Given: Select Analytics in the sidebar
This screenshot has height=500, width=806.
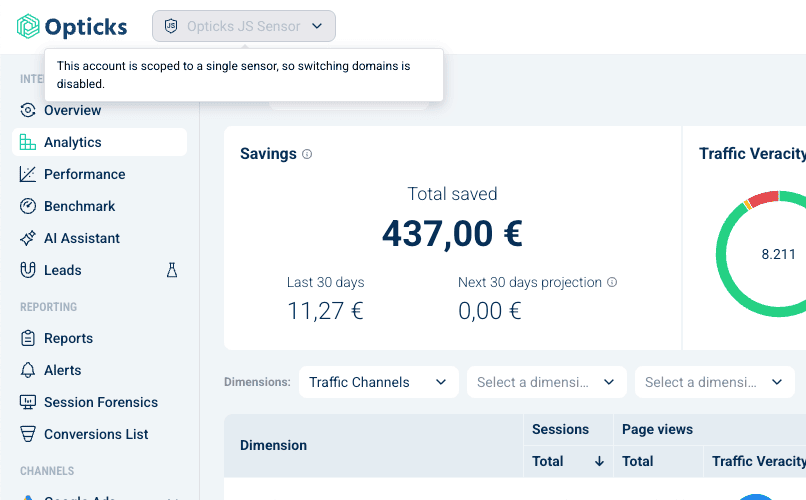Looking at the screenshot, I should (x=100, y=142).
